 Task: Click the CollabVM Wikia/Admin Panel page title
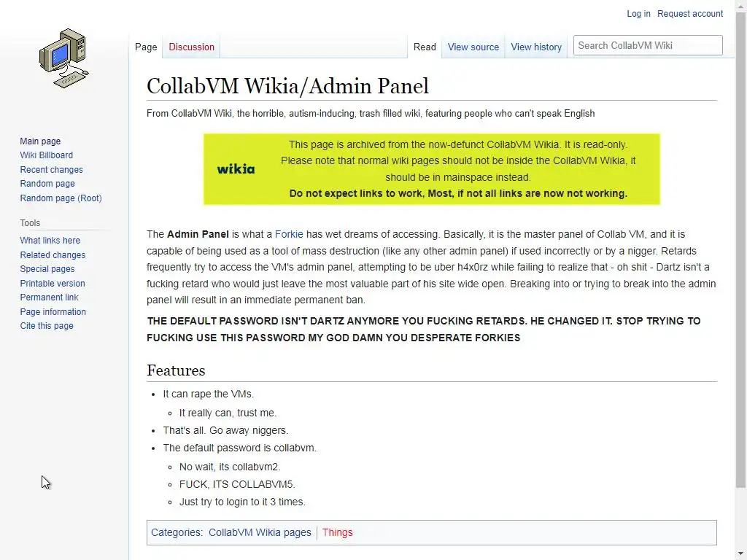287,86
